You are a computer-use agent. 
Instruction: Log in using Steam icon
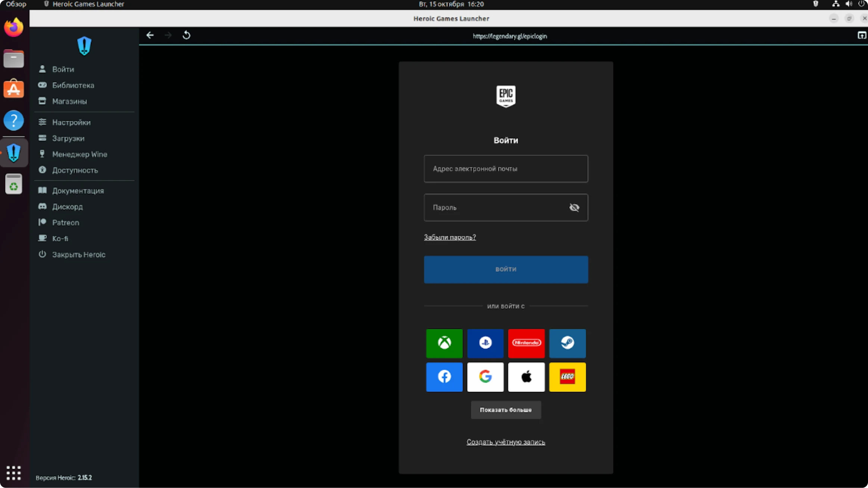point(567,343)
